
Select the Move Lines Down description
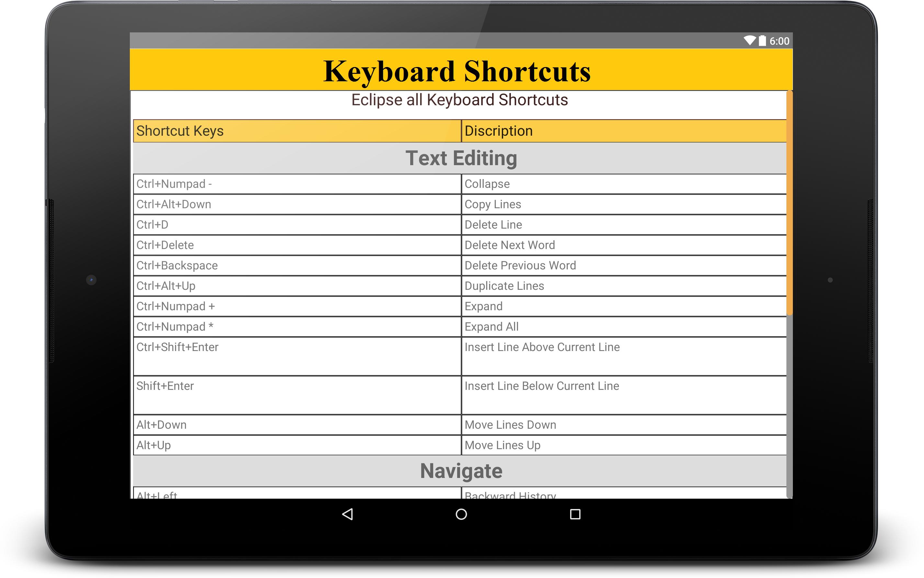(x=624, y=425)
